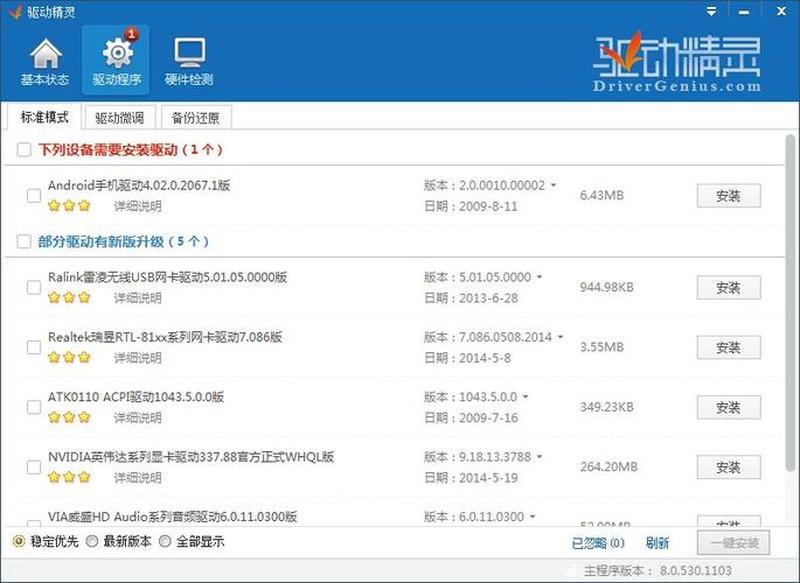Open the 硬件检测 monitor icon
Image resolution: width=800 pixels, height=583 pixels.
[x=189, y=61]
